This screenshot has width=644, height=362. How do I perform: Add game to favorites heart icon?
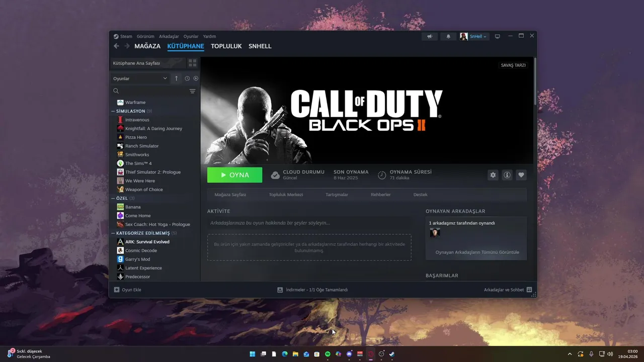[x=521, y=175]
